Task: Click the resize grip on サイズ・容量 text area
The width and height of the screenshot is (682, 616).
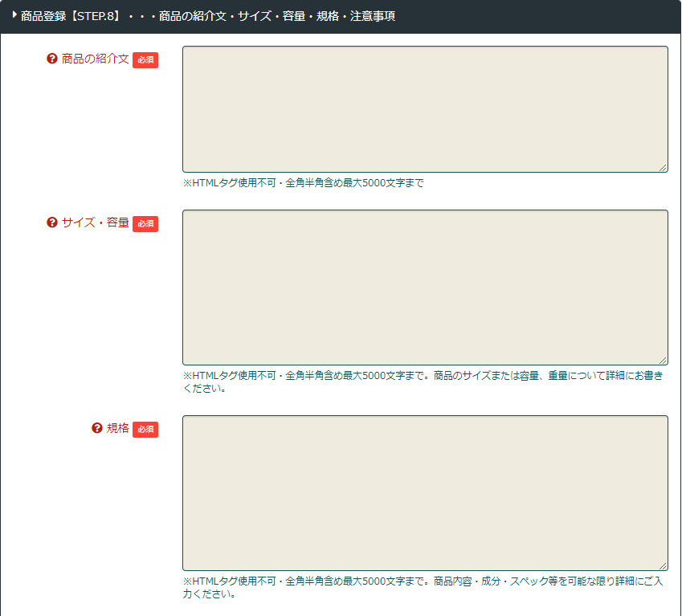Action: click(664, 361)
